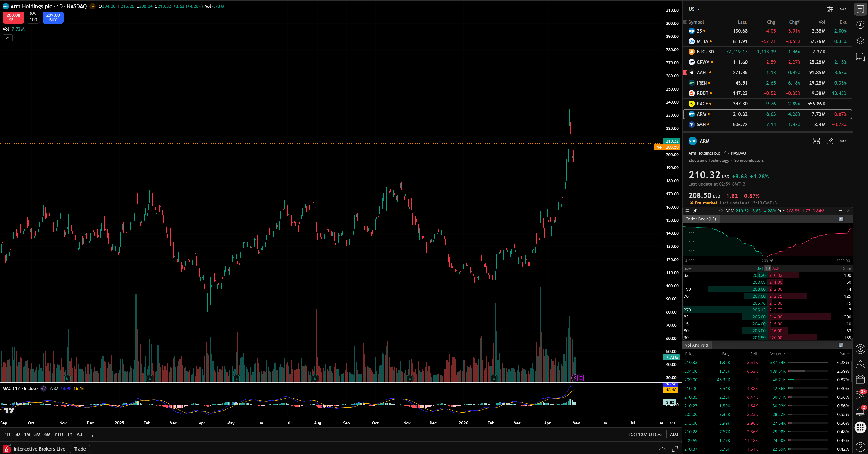Screen dimensions: 868x454
Task: Open the pyramid icon below the radar
Action: click(x=860, y=364)
